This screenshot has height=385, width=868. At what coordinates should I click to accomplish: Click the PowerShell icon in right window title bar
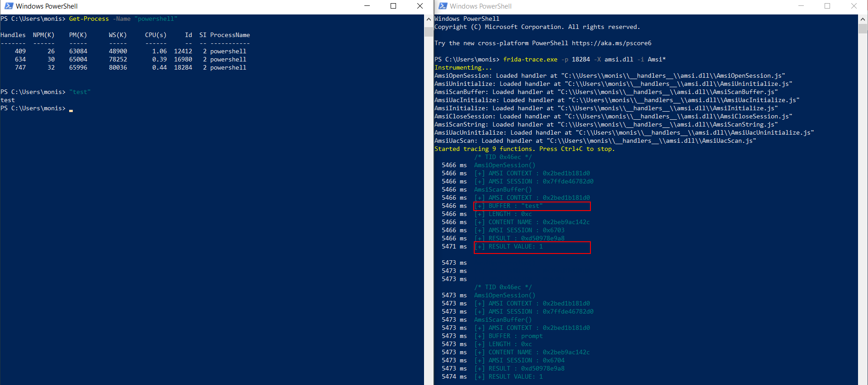click(x=443, y=6)
